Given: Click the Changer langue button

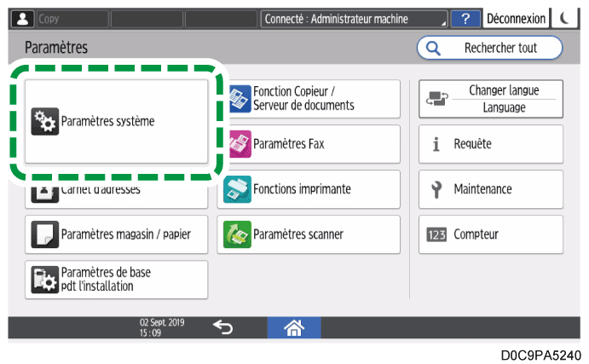Looking at the screenshot, I should 490,99.
